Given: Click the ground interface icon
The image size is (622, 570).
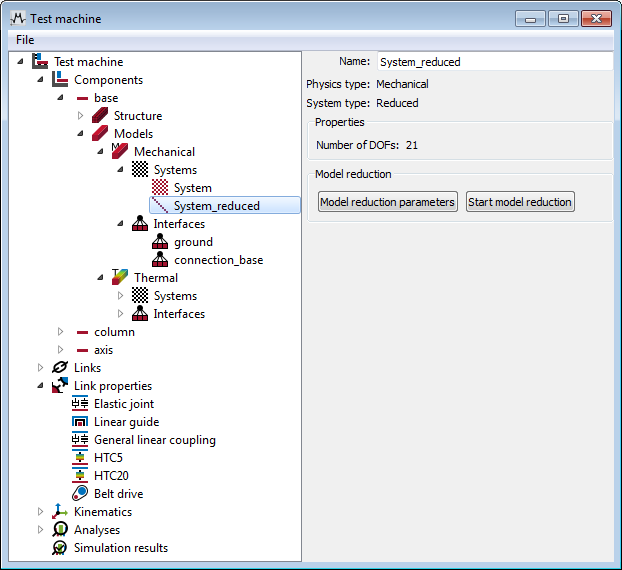Looking at the screenshot, I should click(x=160, y=241).
